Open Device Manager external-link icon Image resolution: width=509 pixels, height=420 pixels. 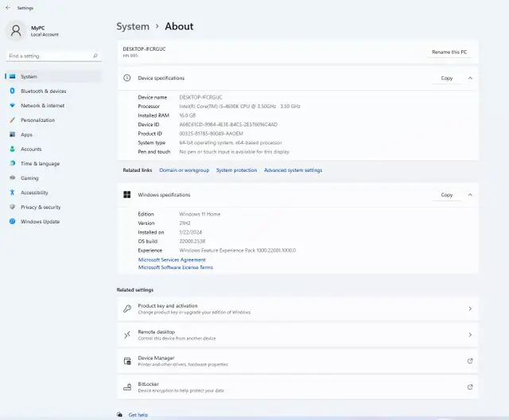pos(470,361)
